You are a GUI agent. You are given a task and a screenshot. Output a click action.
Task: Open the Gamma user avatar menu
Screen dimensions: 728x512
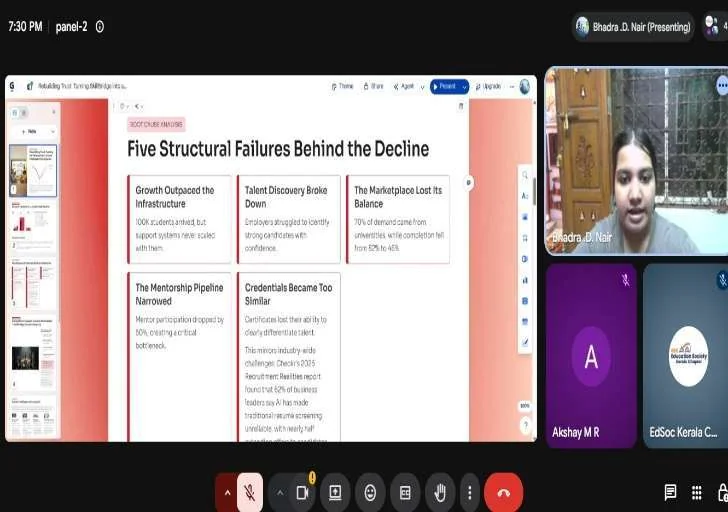pyautogui.click(x=525, y=86)
